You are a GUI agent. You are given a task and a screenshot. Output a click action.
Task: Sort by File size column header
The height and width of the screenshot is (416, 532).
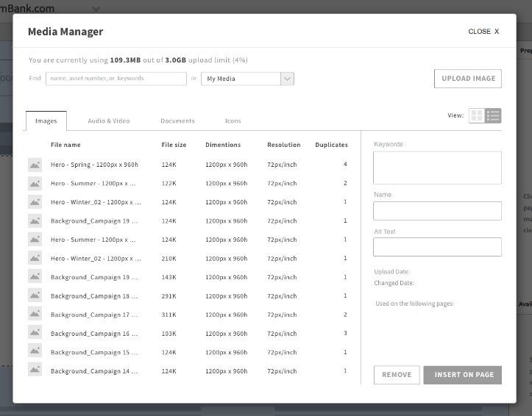point(174,145)
